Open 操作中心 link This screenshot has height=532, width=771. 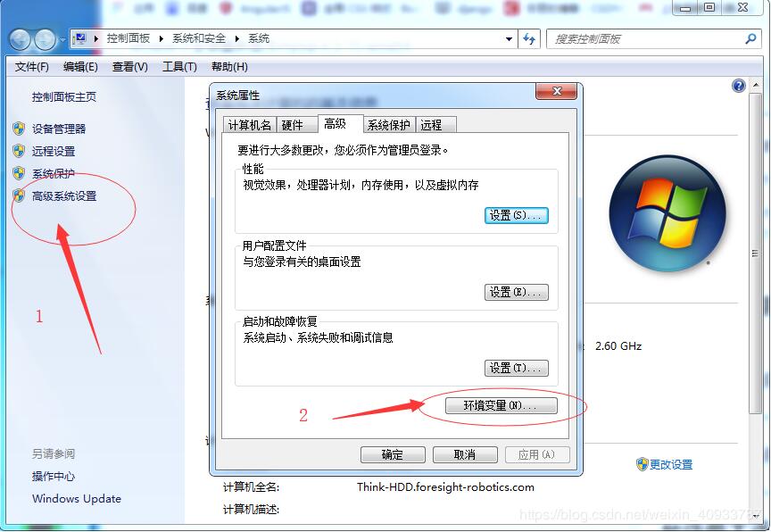pos(54,476)
